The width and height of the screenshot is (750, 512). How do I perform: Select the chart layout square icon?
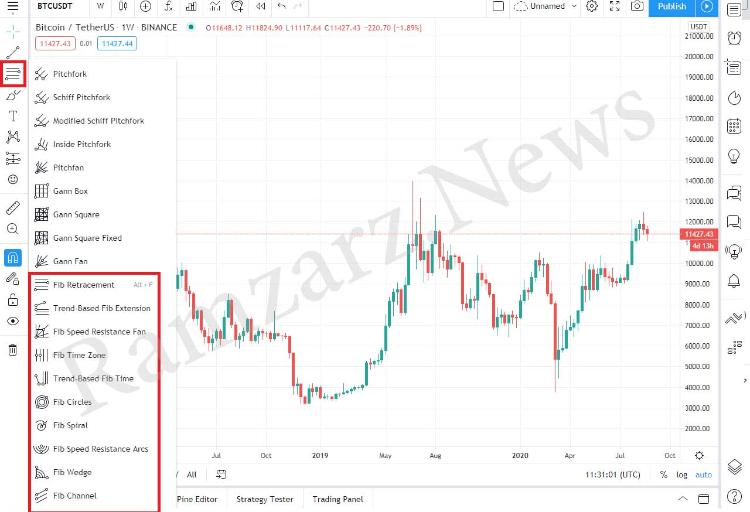(498, 6)
